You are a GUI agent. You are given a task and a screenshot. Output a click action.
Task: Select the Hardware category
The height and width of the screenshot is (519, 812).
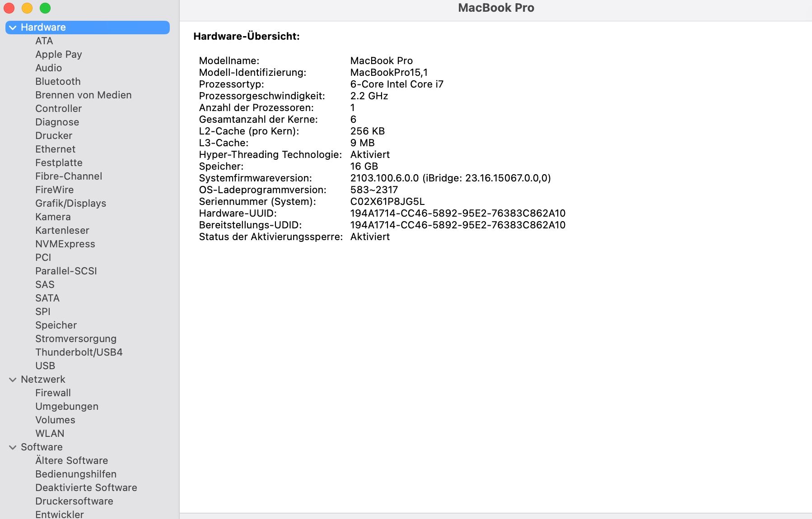(x=88, y=28)
